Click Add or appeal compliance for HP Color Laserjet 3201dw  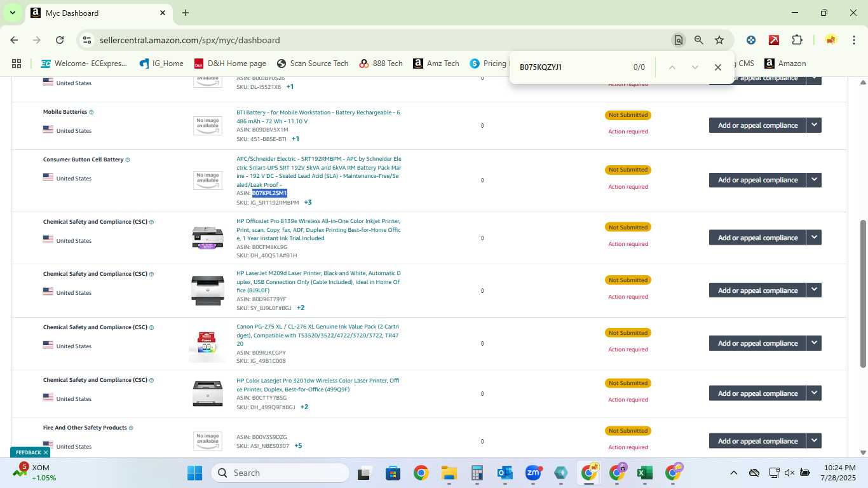click(757, 393)
